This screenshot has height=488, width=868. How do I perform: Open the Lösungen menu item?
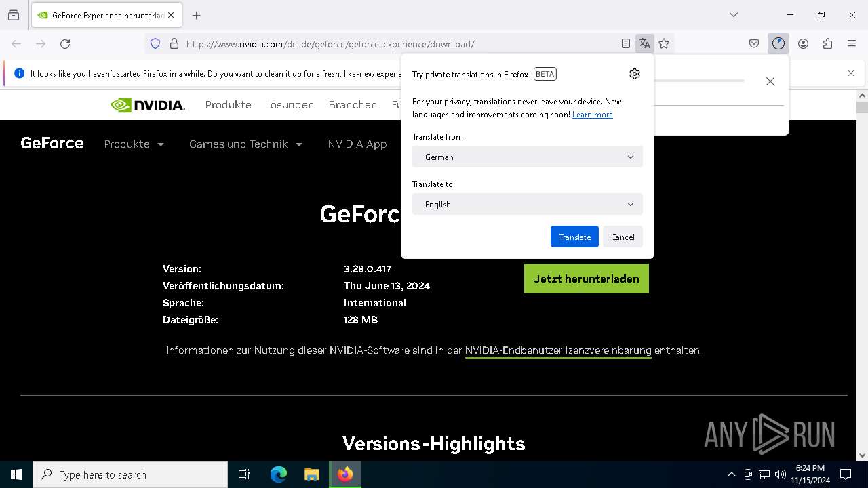click(x=290, y=105)
